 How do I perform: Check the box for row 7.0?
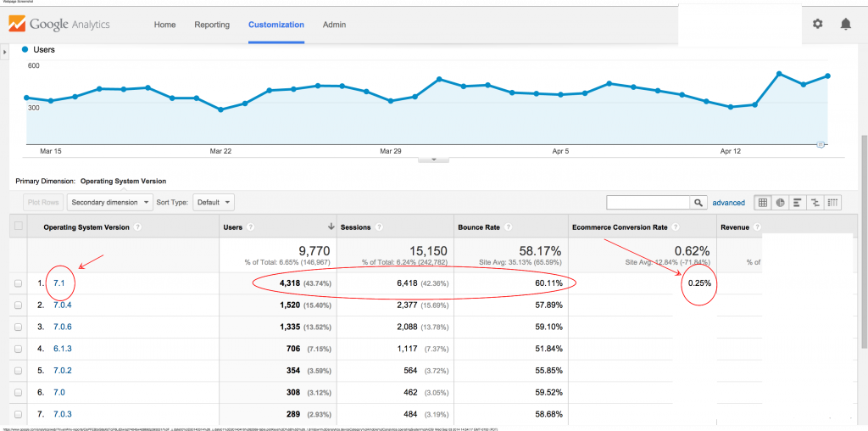click(19, 392)
